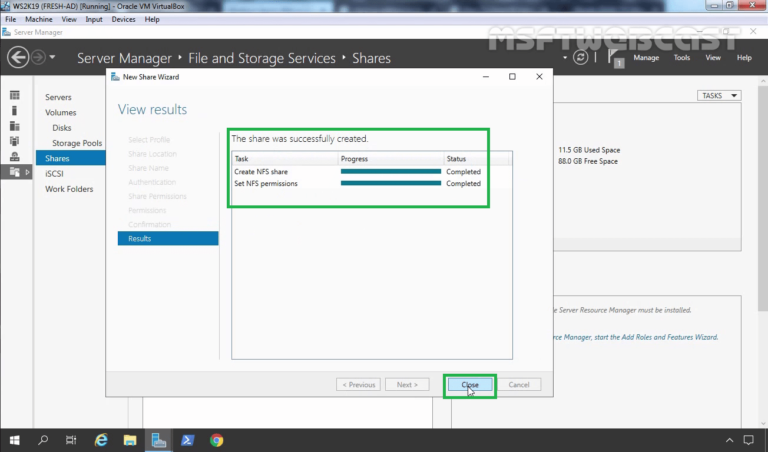This screenshot has height=452, width=768.
Task: Open PowerShell from the taskbar
Action: point(187,440)
